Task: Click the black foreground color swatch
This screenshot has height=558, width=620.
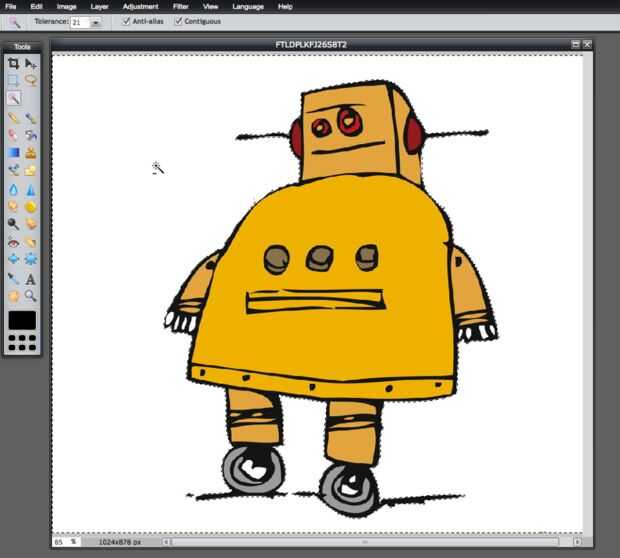Action: (22, 320)
